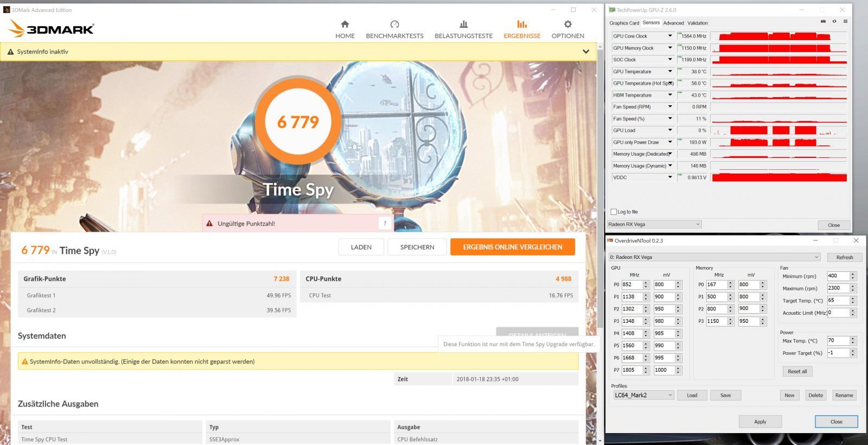Screen dimensions: 868x445
Task: Click Load profile button
Action: [x=692, y=395]
